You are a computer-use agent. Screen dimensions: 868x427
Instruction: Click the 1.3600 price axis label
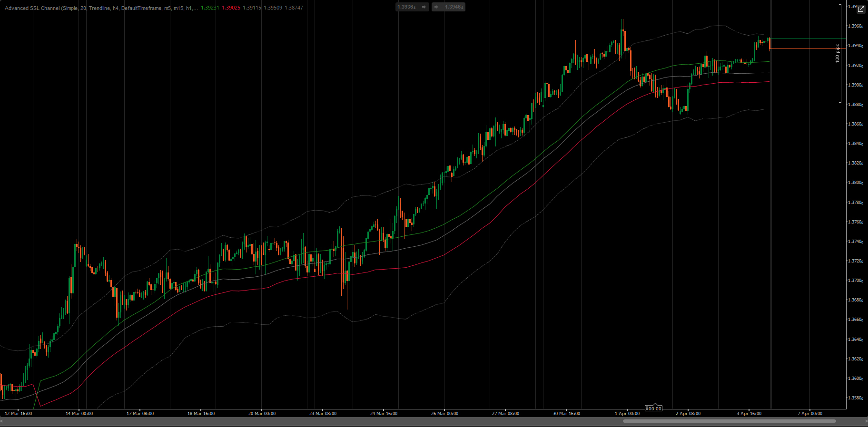855,378
